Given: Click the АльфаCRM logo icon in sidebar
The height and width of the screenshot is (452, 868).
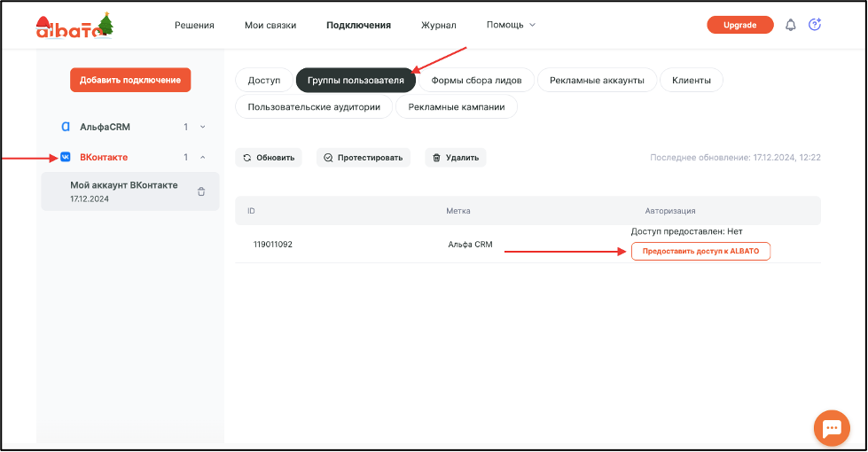Looking at the screenshot, I should [x=66, y=127].
